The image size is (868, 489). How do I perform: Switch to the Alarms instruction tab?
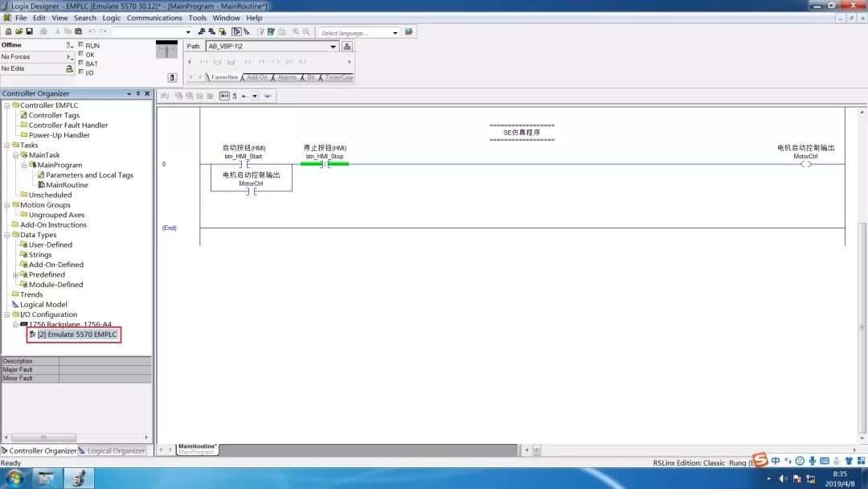[x=287, y=77]
